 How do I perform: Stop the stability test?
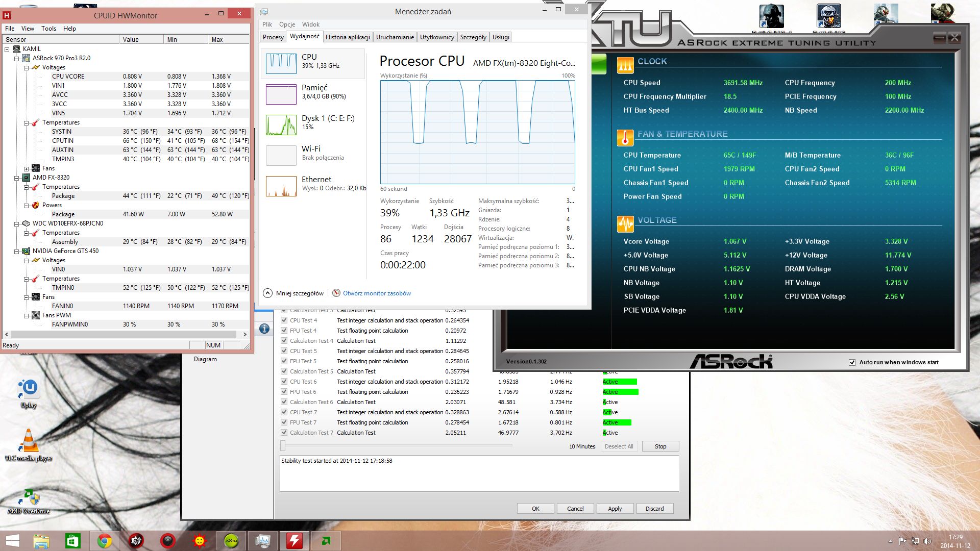point(660,446)
